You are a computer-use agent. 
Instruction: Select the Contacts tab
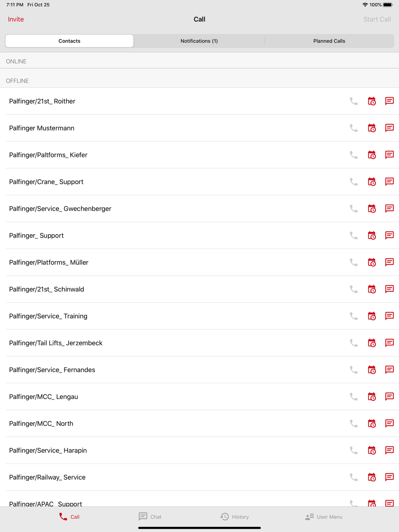coord(69,41)
